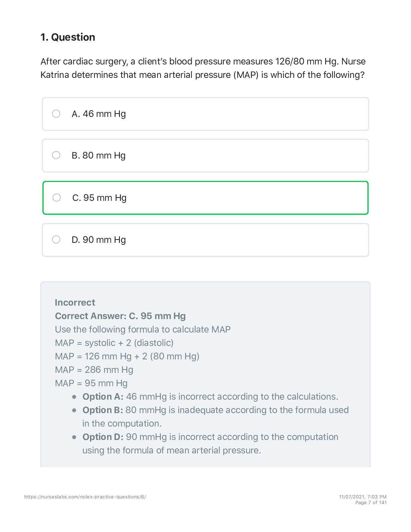411x532 pixels.
Task: Click the Correct Answer: C. 95 mm Hg text
Action: pyautogui.click(x=121, y=316)
